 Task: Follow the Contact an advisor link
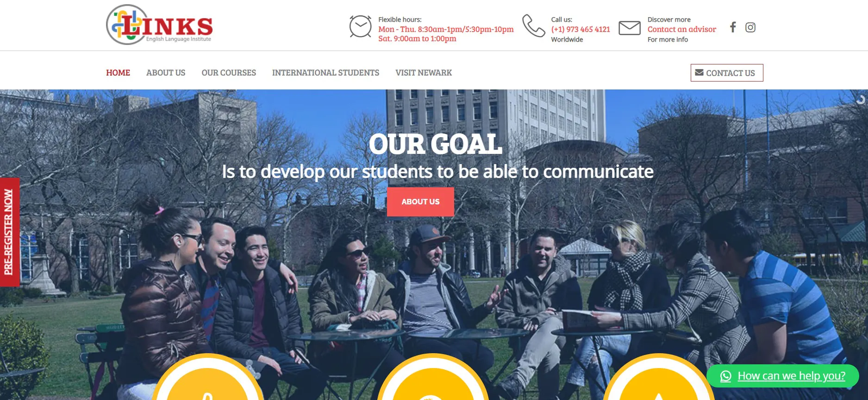(681, 29)
